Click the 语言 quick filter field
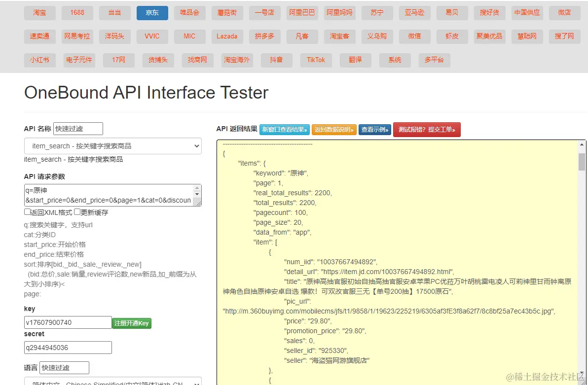This screenshot has width=588, height=385. click(x=65, y=368)
